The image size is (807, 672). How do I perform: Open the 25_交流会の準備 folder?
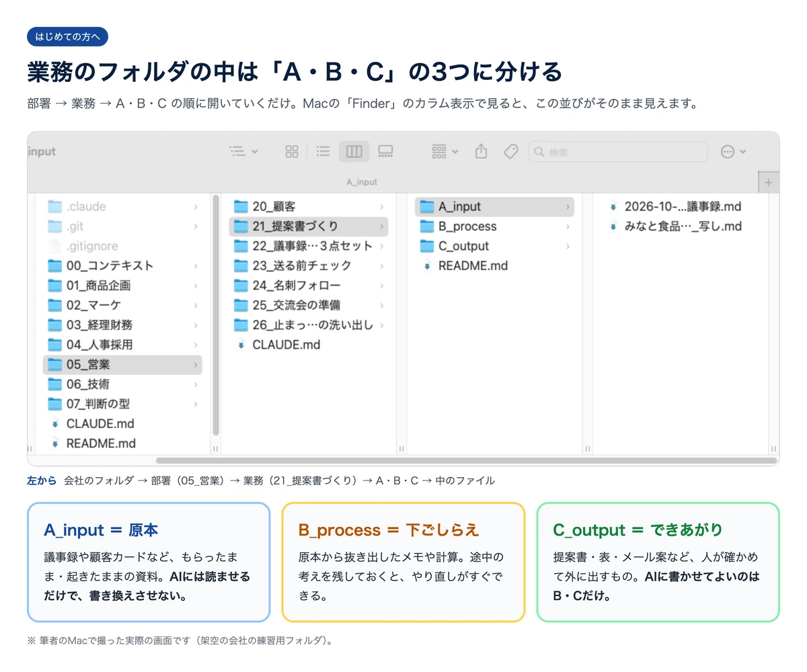pos(309,305)
